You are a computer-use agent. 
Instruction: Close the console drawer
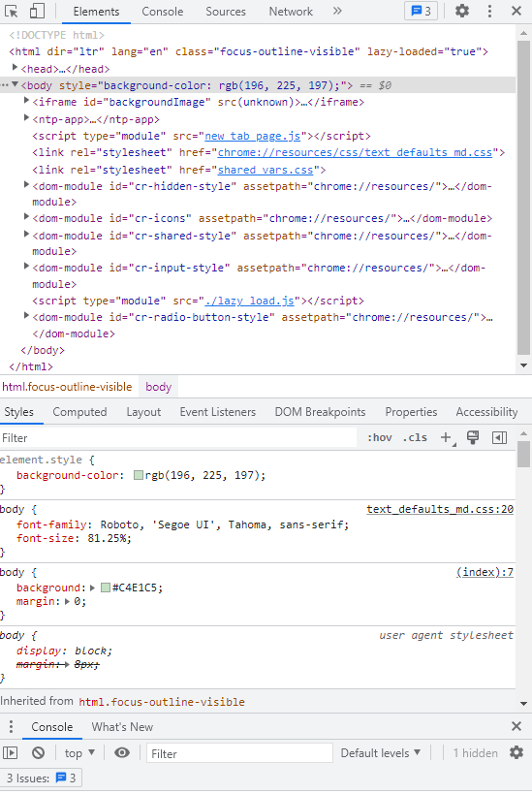pos(516,727)
